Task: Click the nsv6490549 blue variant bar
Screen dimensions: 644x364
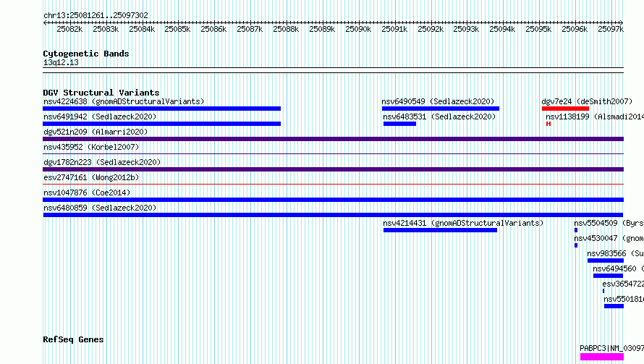Action: point(441,109)
